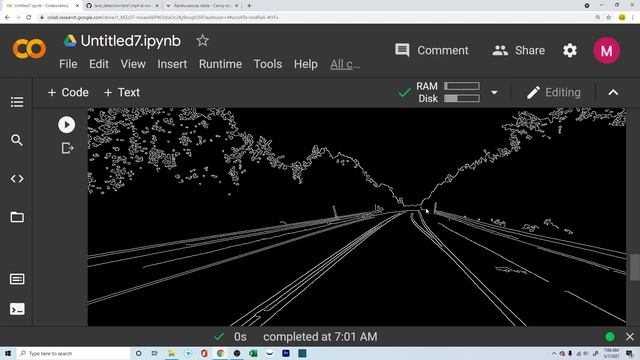Viewport: 640px width, 360px height.
Task: Switch to the third browser tab
Action: pyautogui.click(x=202, y=6)
